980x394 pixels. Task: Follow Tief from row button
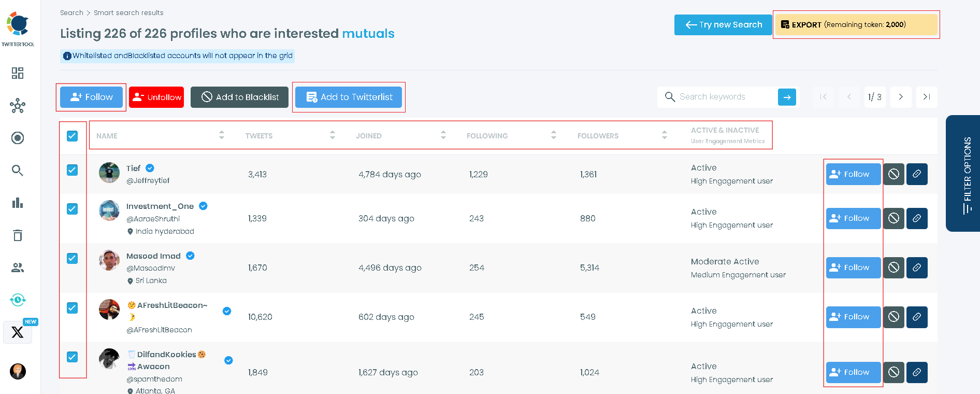pyautogui.click(x=853, y=174)
